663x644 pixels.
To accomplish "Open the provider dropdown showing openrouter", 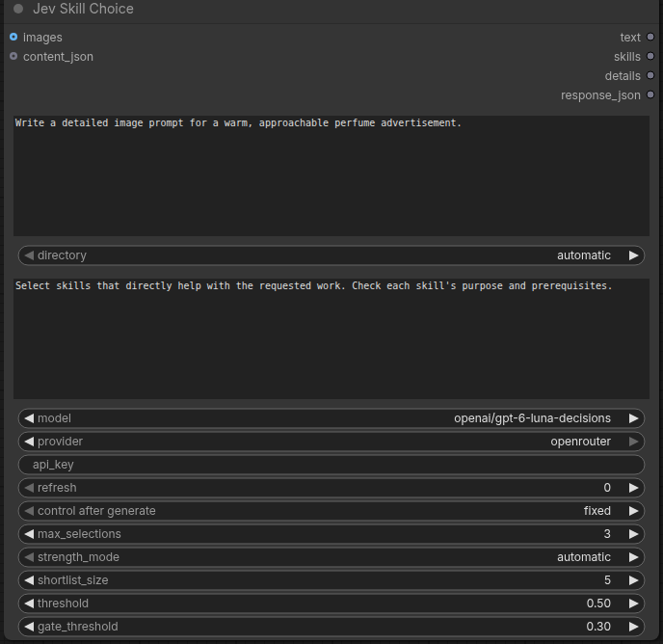I will pos(331,442).
